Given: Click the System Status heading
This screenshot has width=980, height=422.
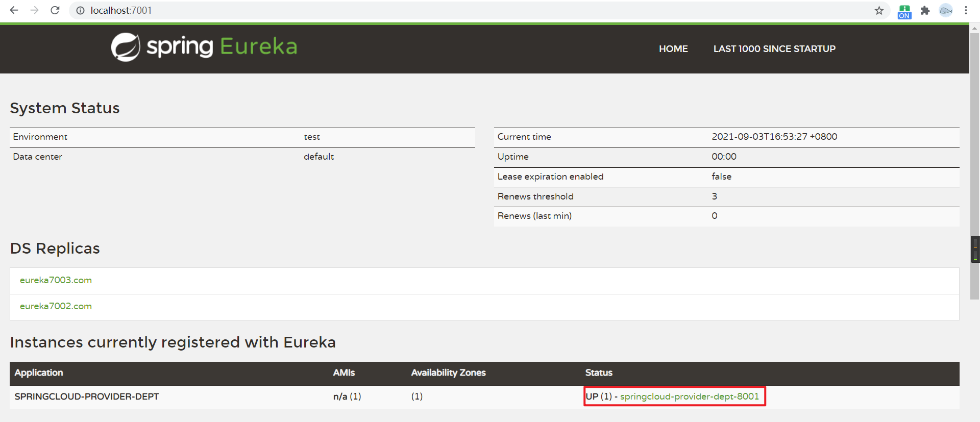Looking at the screenshot, I should tap(65, 108).
